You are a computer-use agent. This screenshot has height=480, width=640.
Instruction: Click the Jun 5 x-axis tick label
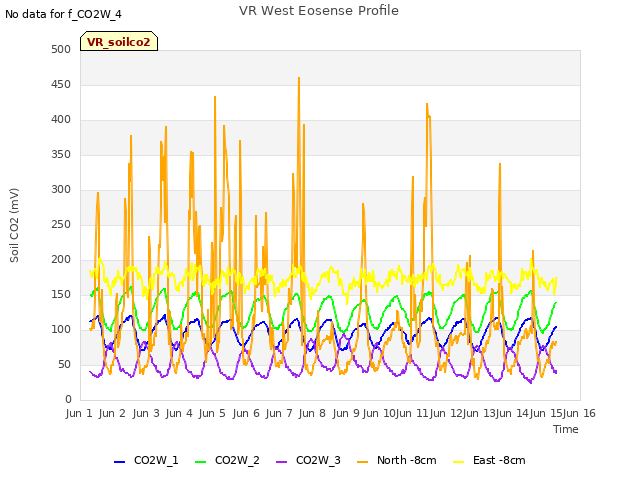(212, 413)
